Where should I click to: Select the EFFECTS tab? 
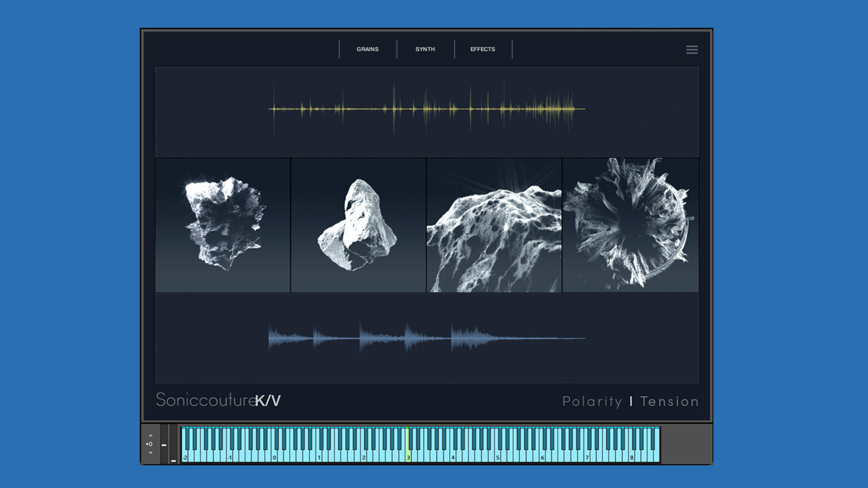pyautogui.click(x=482, y=49)
